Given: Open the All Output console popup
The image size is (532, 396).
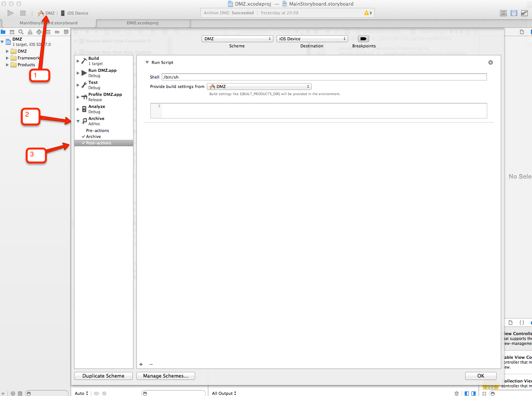Looking at the screenshot, I should coord(224,393).
